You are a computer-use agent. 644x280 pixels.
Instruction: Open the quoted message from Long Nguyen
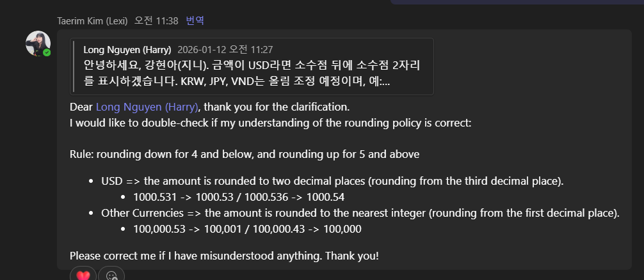coord(252,66)
